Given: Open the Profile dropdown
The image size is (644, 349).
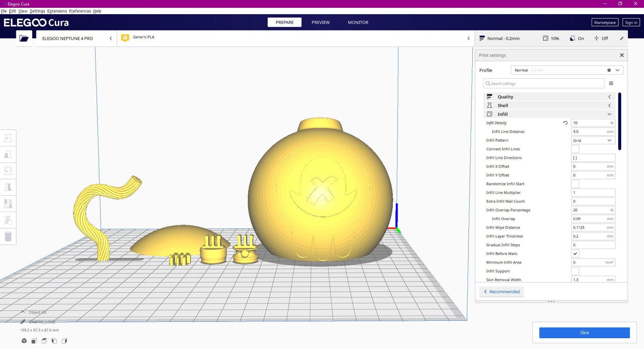Looking at the screenshot, I should 567,70.
